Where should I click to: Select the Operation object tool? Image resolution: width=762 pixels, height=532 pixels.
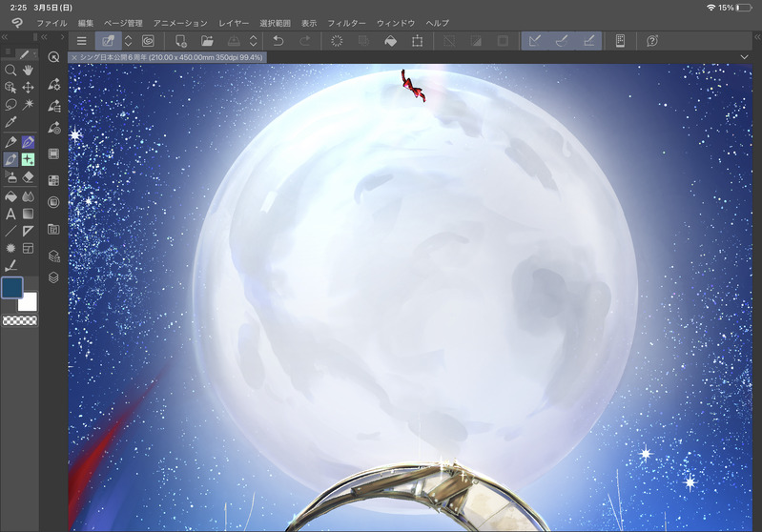point(10,88)
